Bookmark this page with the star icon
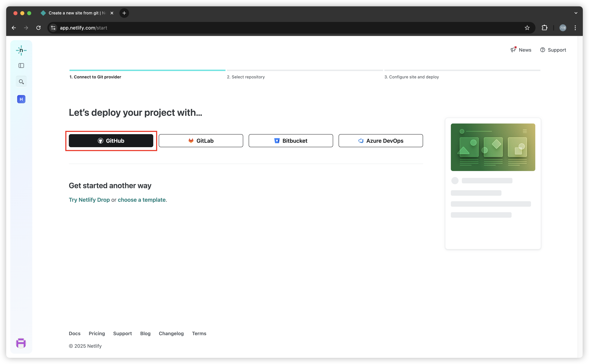The image size is (589, 364). tap(527, 28)
